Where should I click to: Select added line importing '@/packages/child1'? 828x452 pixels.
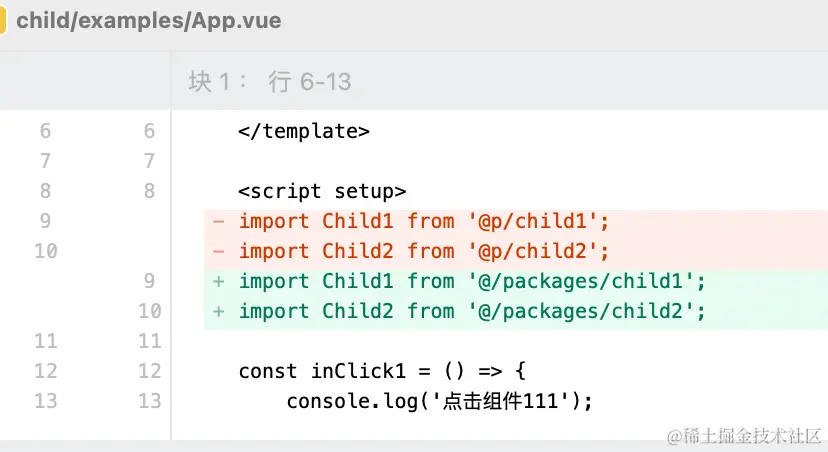[x=472, y=281]
